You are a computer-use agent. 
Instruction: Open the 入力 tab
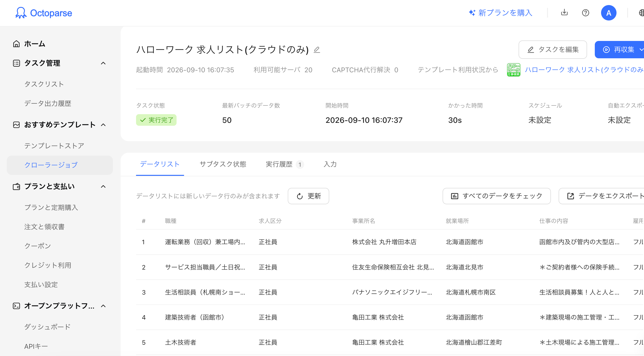coord(330,164)
